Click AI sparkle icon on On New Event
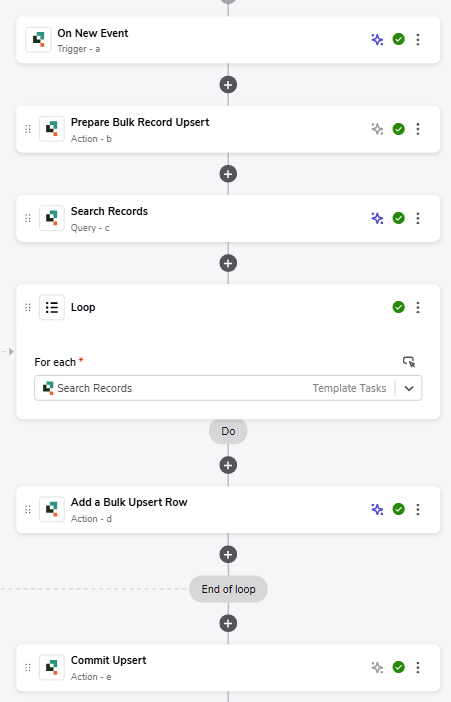This screenshot has width=451, height=702. (x=377, y=39)
